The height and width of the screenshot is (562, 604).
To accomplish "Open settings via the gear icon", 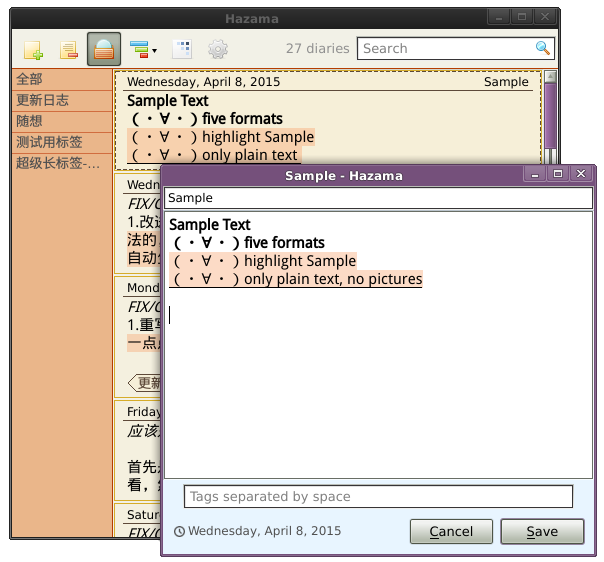I will tap(217, 49).
